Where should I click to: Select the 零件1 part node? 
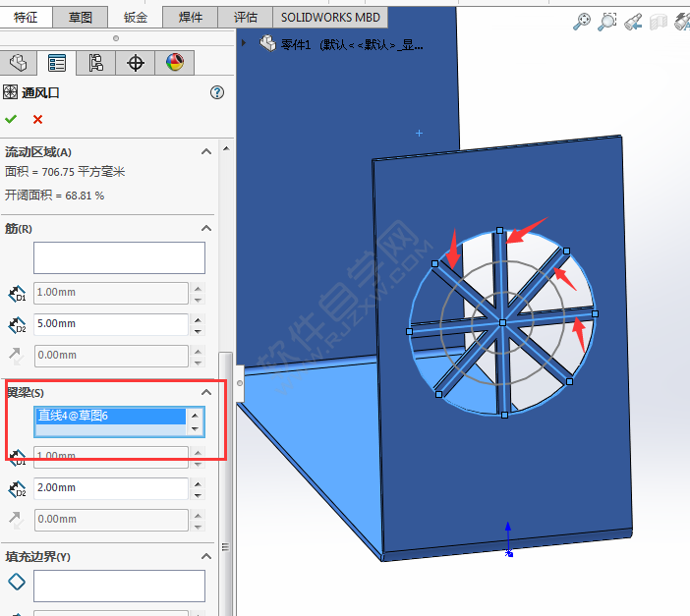(x=341, y=44)
